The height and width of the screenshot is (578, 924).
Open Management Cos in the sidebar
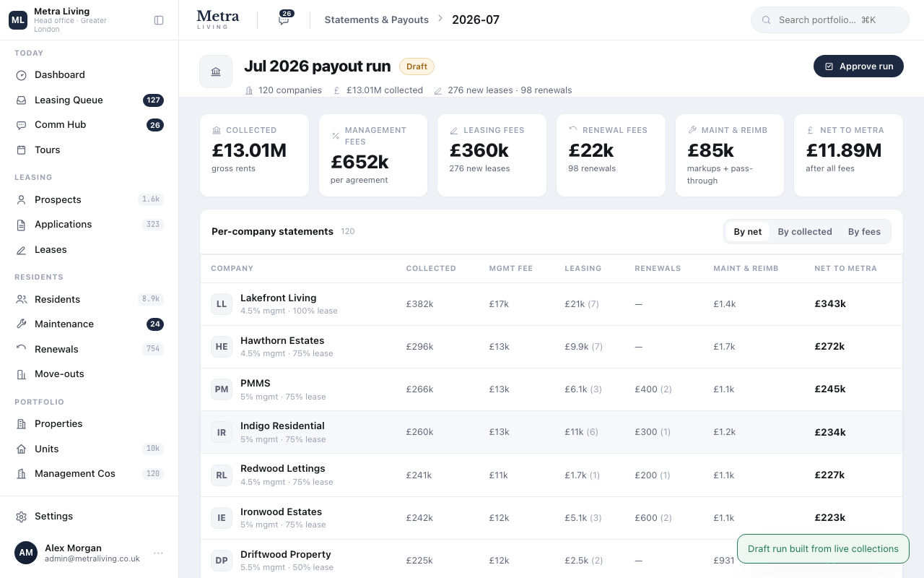point(90,474)
